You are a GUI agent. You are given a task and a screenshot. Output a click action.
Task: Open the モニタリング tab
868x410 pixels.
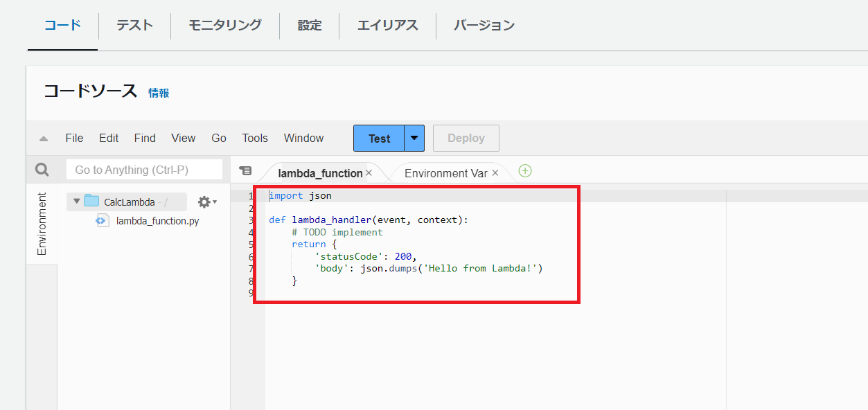225,26
